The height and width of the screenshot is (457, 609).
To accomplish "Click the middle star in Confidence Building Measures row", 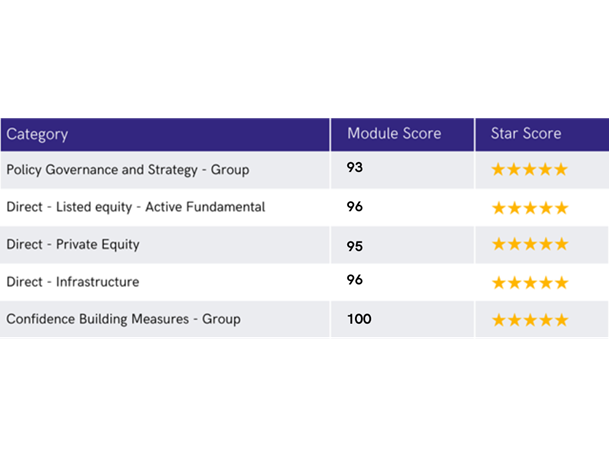I will 529,320.
